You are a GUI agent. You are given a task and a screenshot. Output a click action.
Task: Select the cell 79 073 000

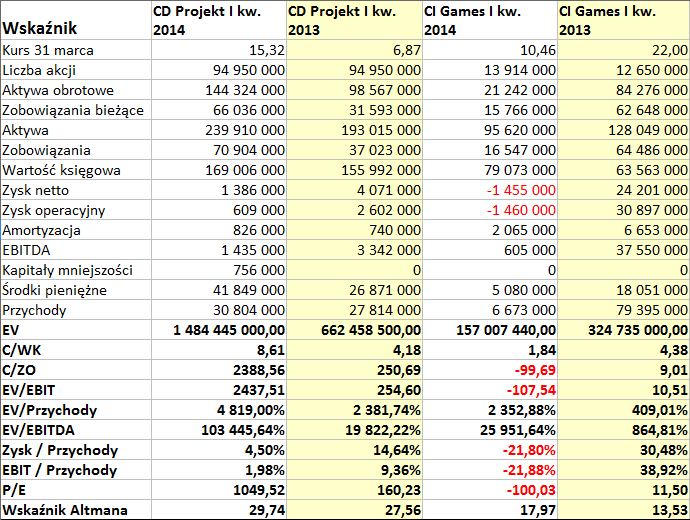coord(490,170)
